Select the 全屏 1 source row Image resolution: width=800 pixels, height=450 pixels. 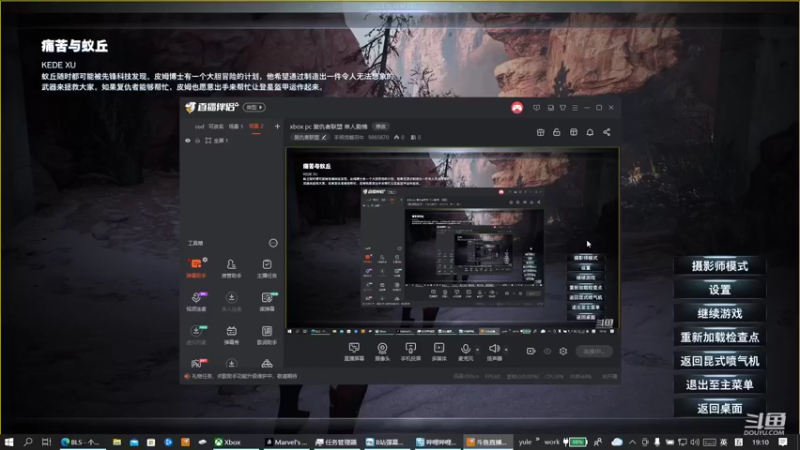232,140
